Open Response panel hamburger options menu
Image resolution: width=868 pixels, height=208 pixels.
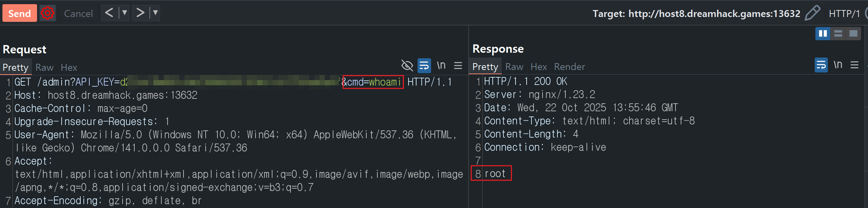point(854,65)
